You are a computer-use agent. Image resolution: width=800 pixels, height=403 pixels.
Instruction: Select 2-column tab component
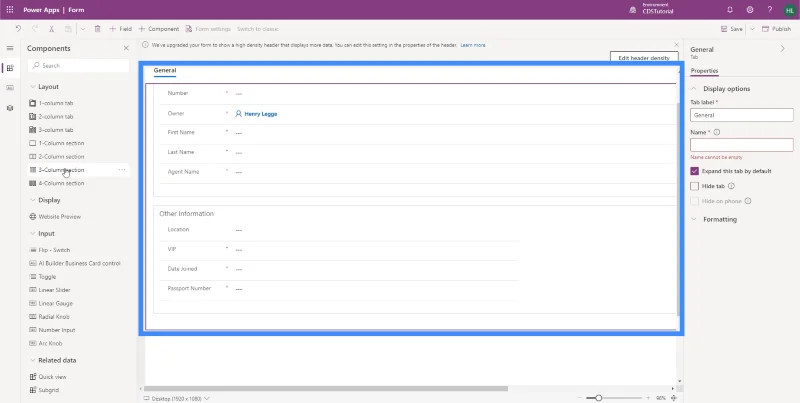52,116
